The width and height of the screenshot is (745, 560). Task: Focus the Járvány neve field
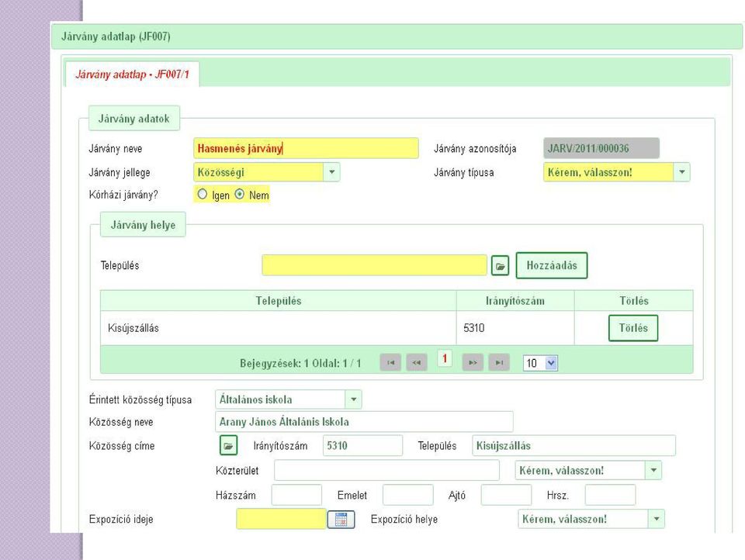coord(306,148)
